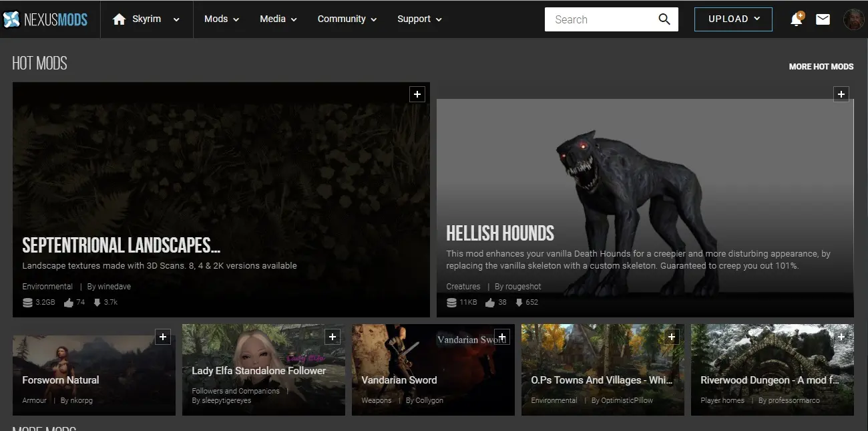Open the Septentrional Landscapes mod title

pos(121,245)
